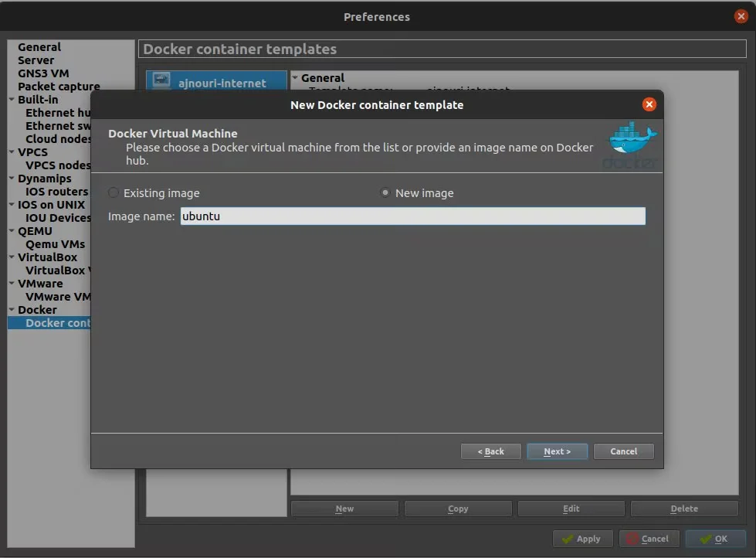This screenshot has height=558, width=756.
Task: Select the New image radio button
Action: pos(385,193)
